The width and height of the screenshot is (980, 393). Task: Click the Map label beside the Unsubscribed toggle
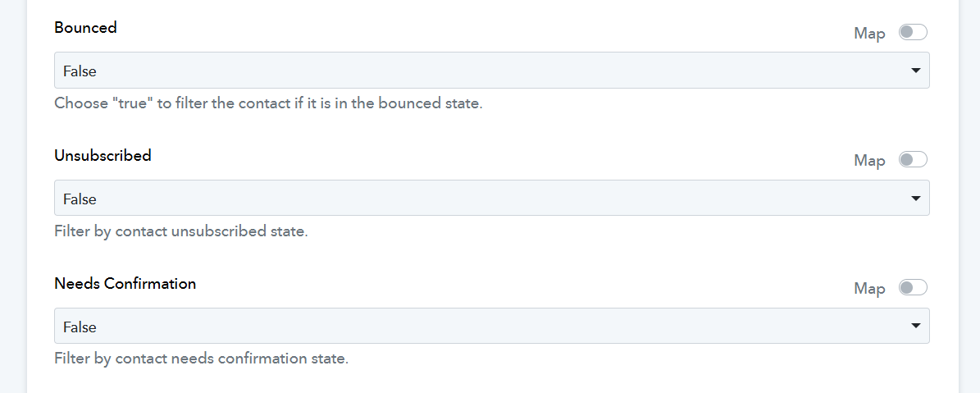click(869, 161)
